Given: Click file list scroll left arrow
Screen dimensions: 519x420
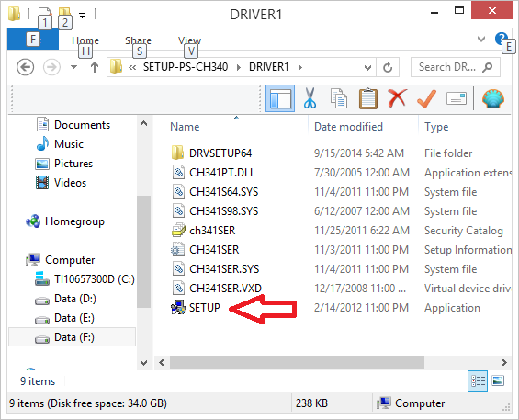Looking at the screenshot, I should (162, 362).
